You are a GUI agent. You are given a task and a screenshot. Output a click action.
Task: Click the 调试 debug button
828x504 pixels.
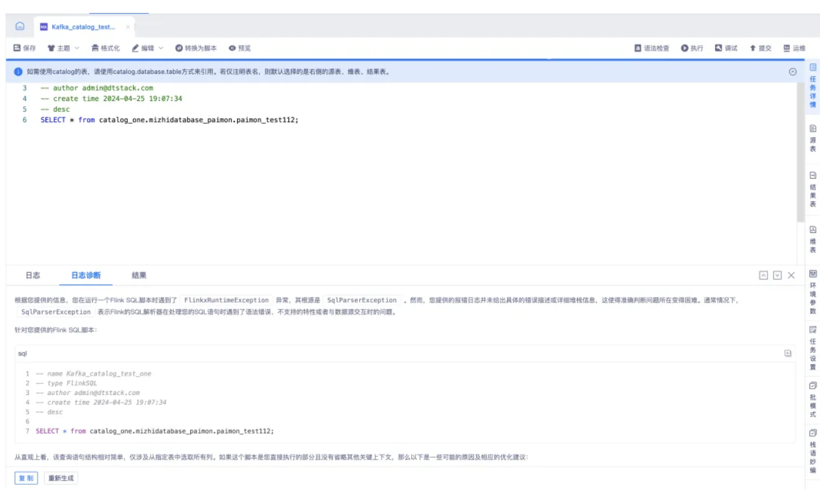(726, 48)
